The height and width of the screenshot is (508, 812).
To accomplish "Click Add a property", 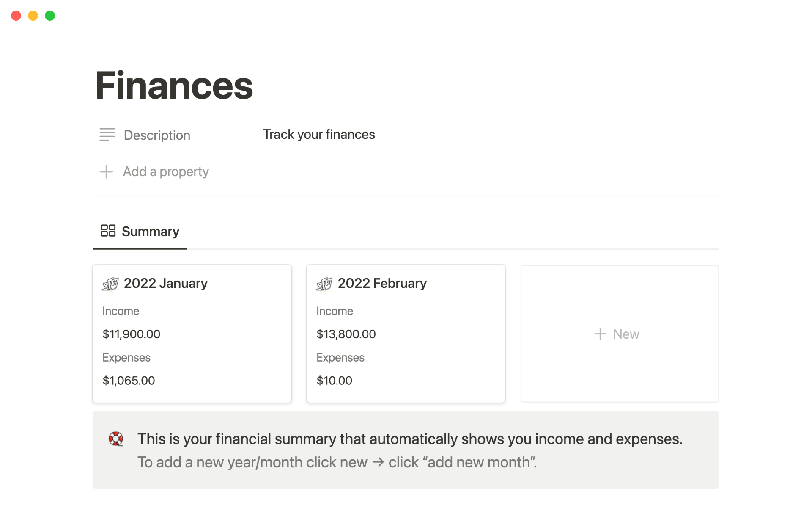I will pyautogui.click(x=166, y=171).
